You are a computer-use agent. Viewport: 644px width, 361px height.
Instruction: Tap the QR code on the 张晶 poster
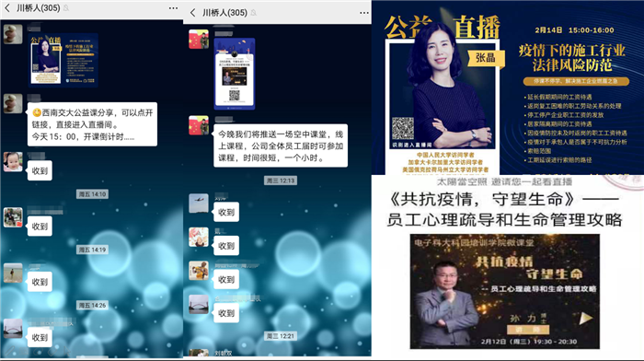coord(403,129)
